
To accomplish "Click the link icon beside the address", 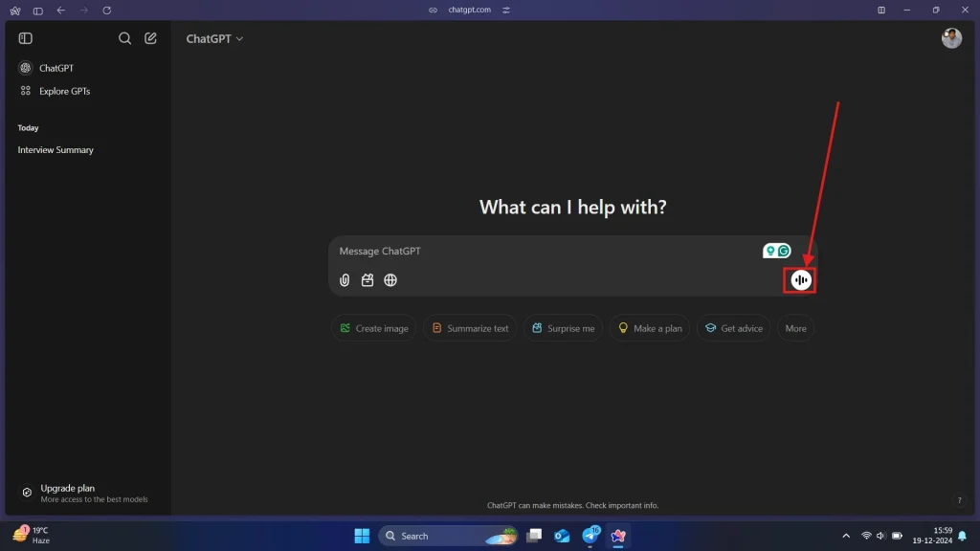I will 433,10.
